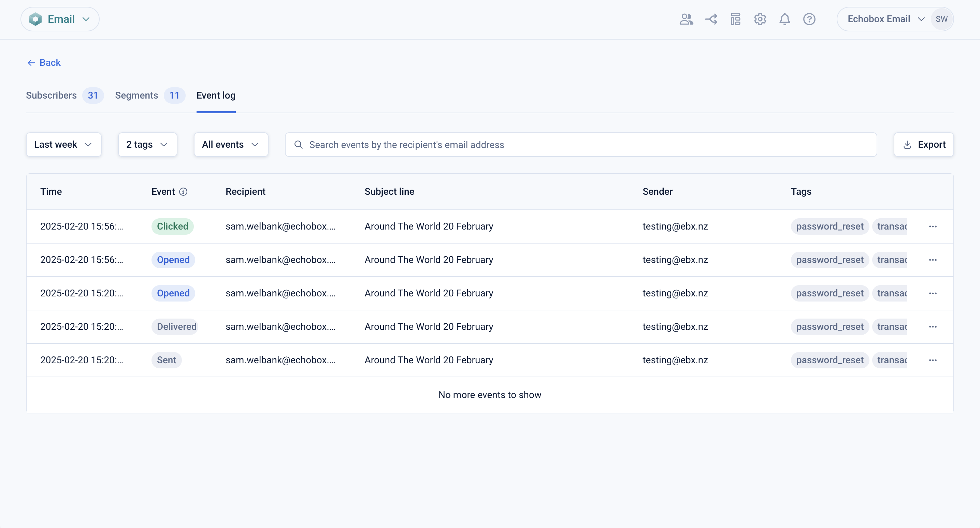Screen dimensions: 980x528
Task: Click the Event column info icon
Action: pos(183,192)
